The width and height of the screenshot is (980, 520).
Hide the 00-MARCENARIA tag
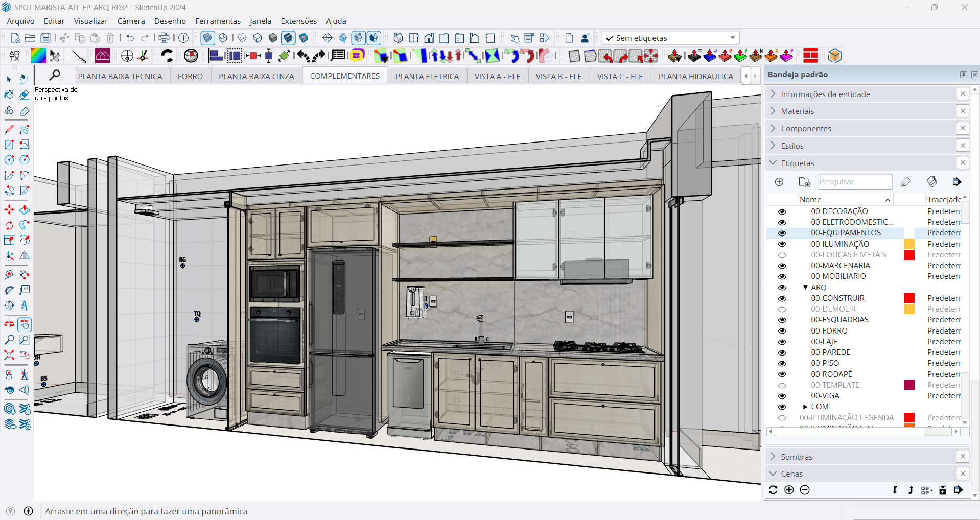tap(782, 266)
